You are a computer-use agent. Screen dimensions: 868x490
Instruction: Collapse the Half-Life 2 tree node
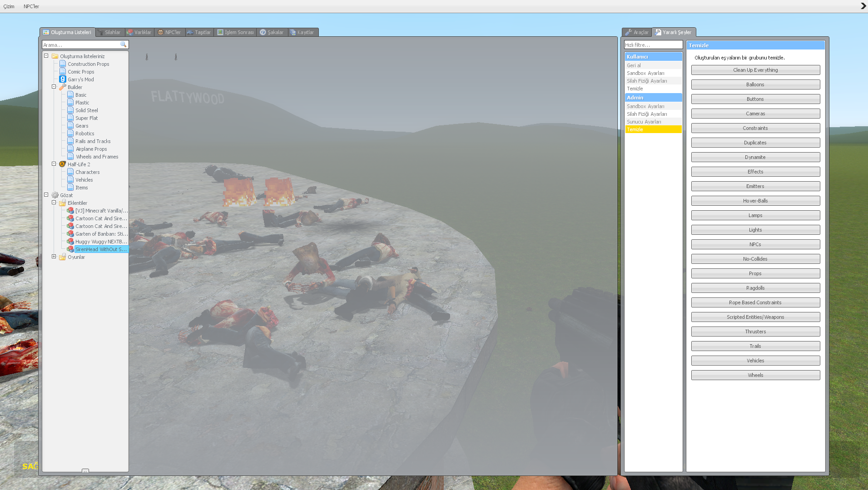(54, 164)
